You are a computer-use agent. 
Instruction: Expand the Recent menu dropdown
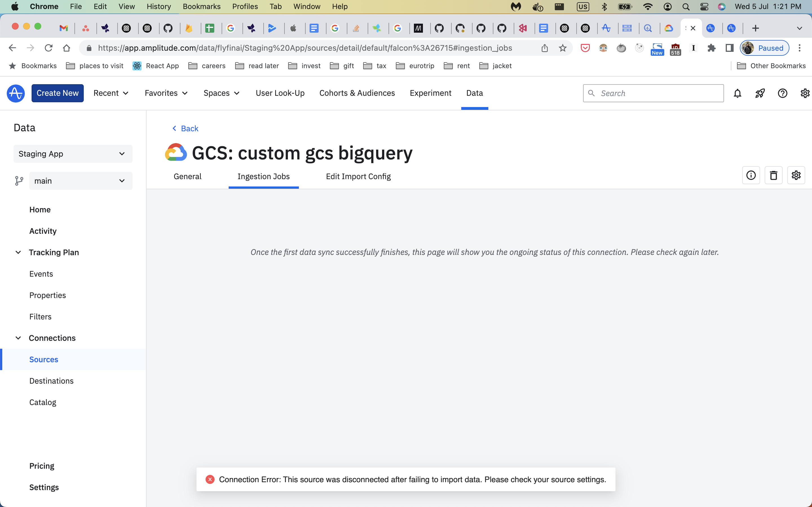[x=111, y=93]
